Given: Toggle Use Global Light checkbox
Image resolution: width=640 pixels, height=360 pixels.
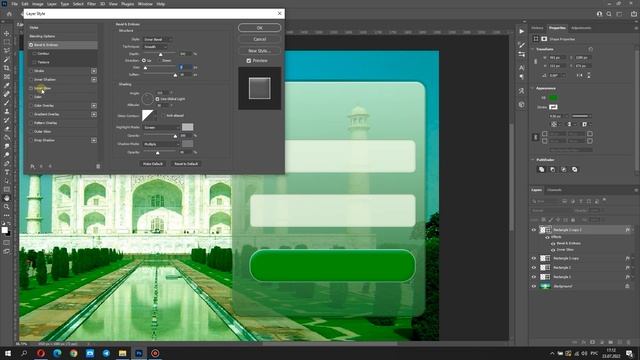Looking at the screenshot, I should (158, 99).
